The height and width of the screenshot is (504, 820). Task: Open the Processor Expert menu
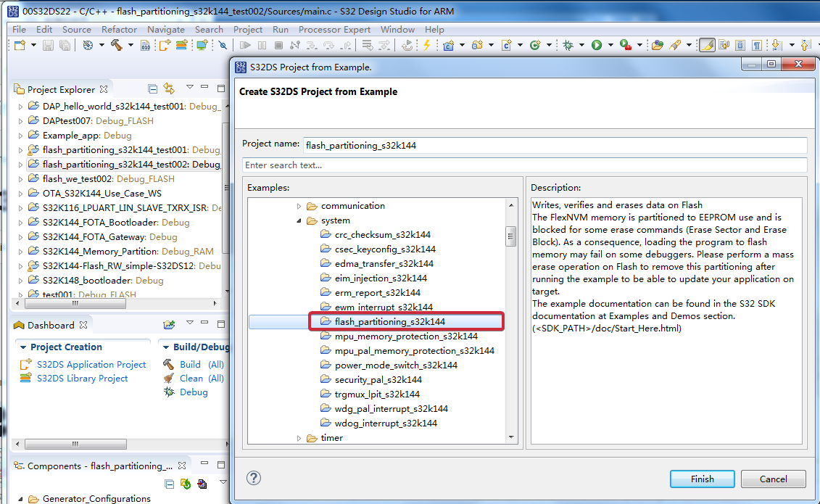coord(334,29)
